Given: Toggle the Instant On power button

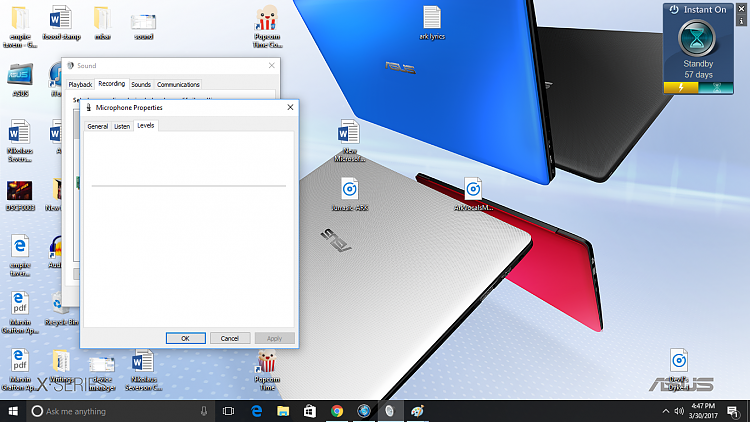Looking at the screenshot, I should [x=674, y=10].
